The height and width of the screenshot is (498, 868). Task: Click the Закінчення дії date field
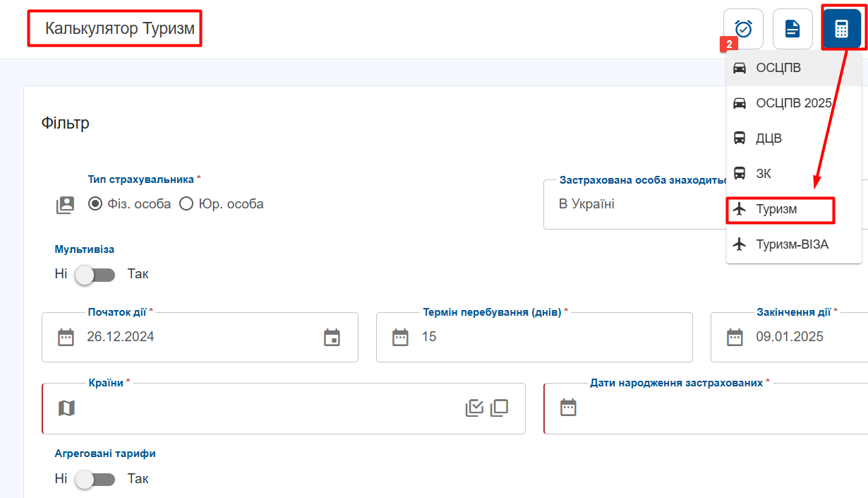(789, 337)
